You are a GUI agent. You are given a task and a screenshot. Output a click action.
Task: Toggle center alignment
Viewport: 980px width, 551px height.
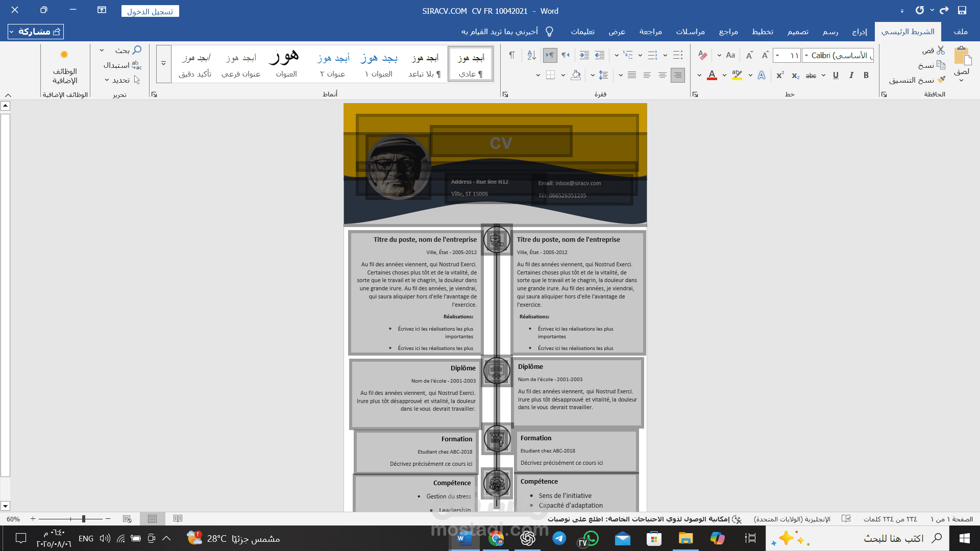coord(663,76)
